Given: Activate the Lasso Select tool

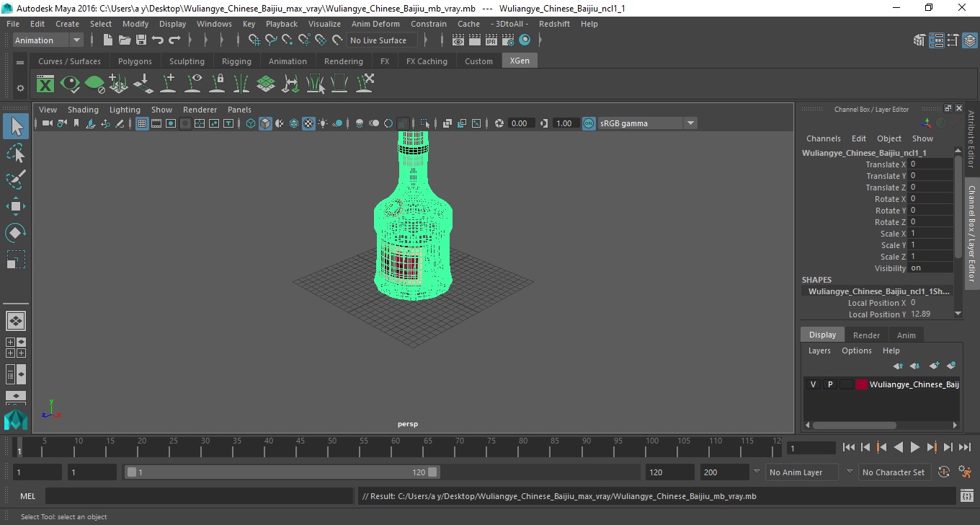Looking at the screenshot, I should coord(16,154).
